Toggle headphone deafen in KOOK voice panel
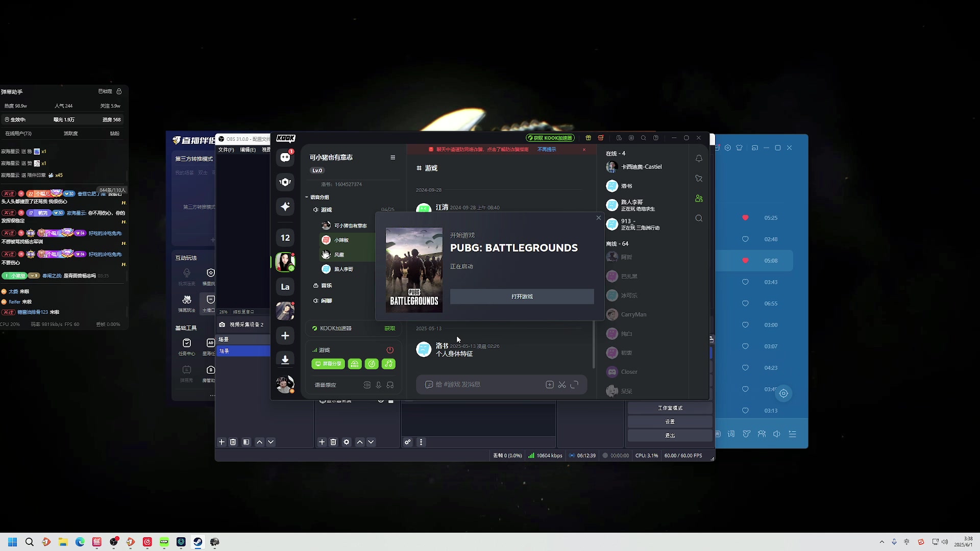 coord(390,385)
